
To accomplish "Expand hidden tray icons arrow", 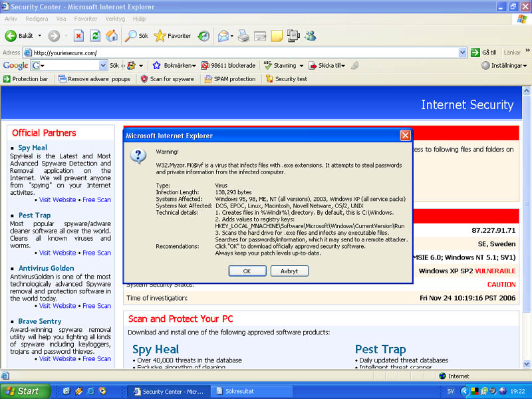I will click(x=465, y=392).
